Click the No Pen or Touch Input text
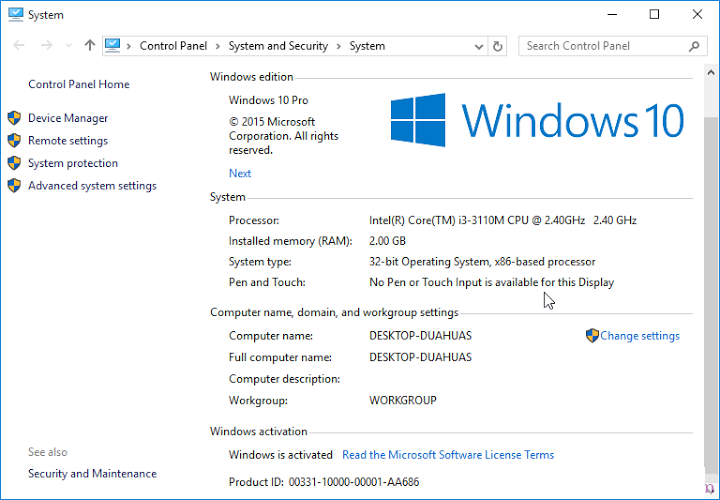The width and height of the screenshot is (720, 500). [x=491, y=282]
